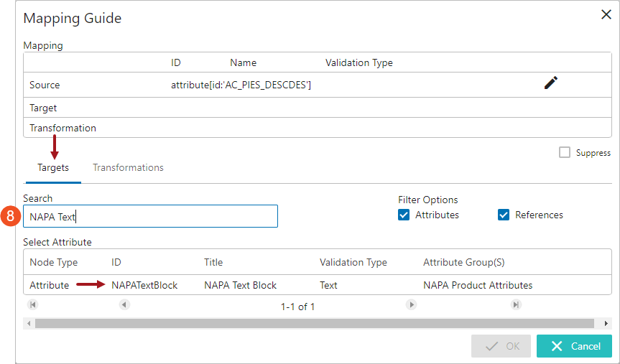620x364 pixels.
Task: Select the Transformation row in Mapping table
Action: (x=316, y=128)
